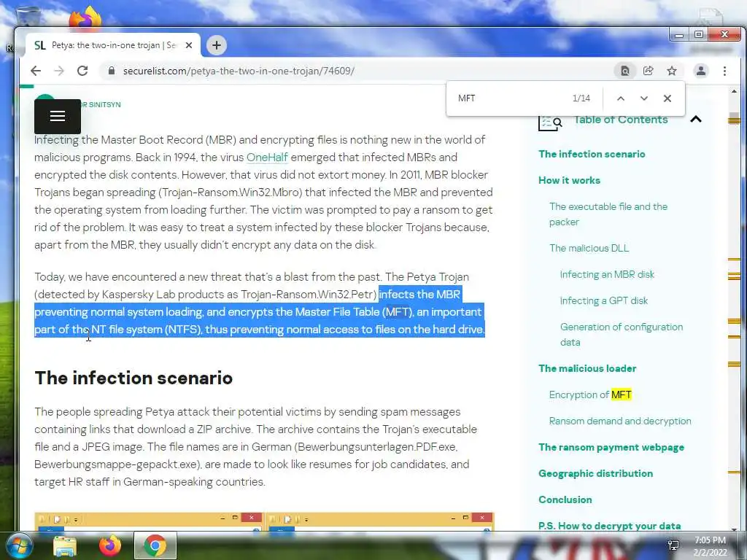Click the 1/14 match counter text

coord(581,98)
